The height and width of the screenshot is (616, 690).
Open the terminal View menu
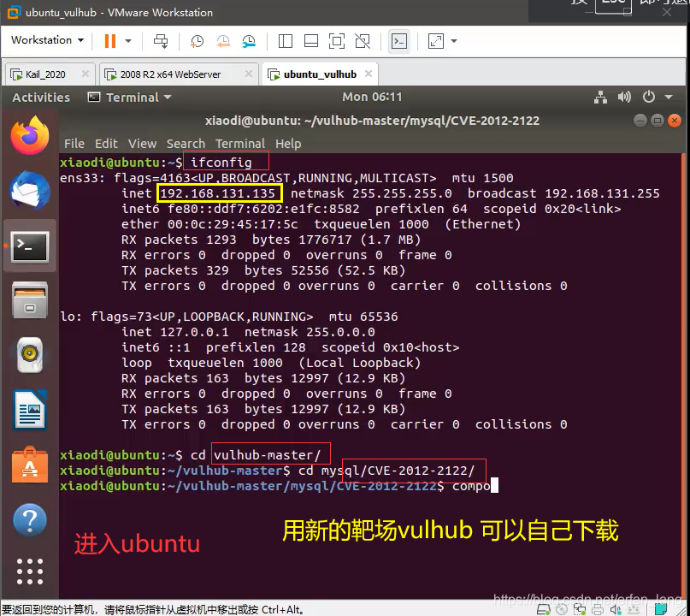click(142, 144)
